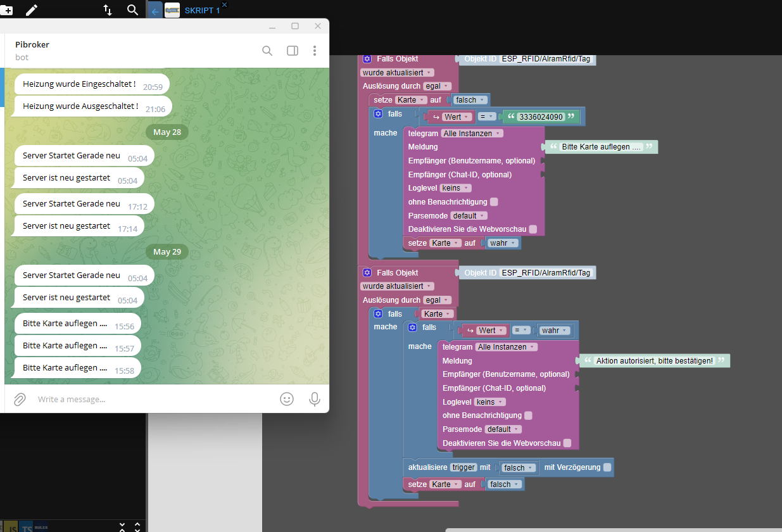Close the SKRIPT 1 tab

[x=224, y=4]
